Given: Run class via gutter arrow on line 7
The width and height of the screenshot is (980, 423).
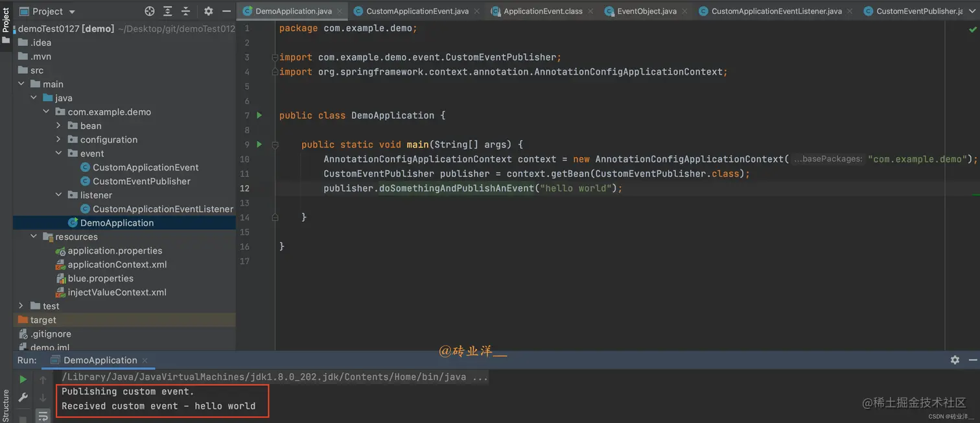Looking at the screenshot, I should 259,115.
